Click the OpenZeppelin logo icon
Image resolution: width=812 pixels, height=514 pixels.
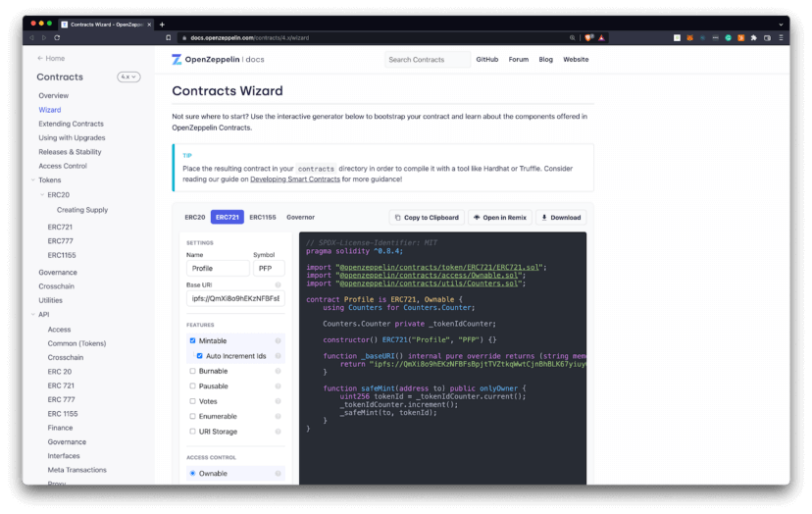pos(177,60)
